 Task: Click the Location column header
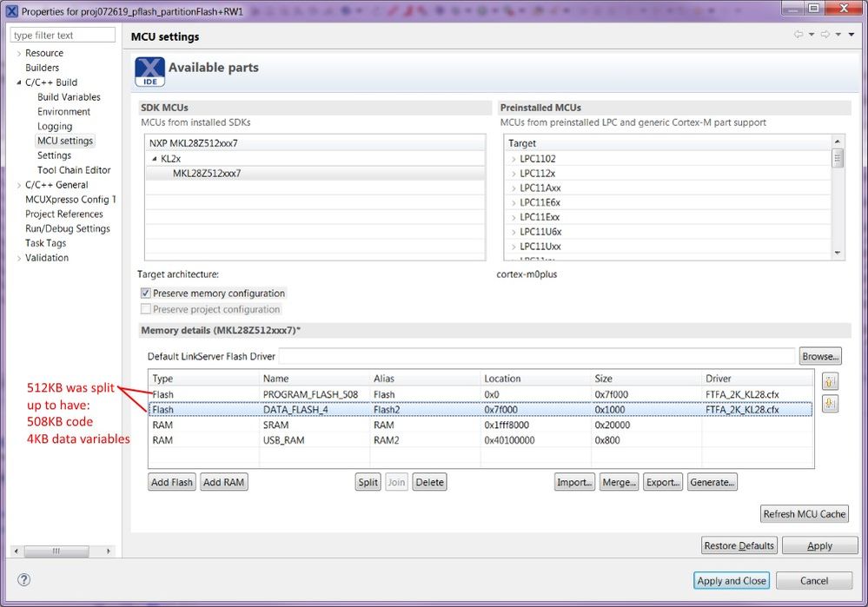[x=536, y=379]
